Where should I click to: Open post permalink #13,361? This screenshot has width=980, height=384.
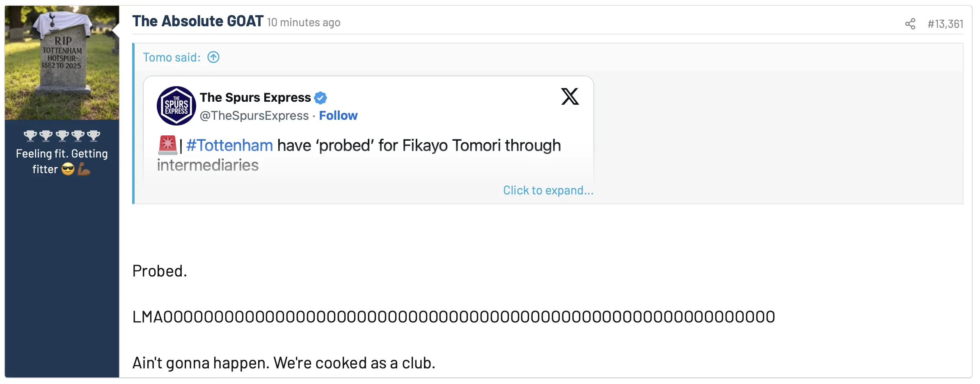[945, 24]
